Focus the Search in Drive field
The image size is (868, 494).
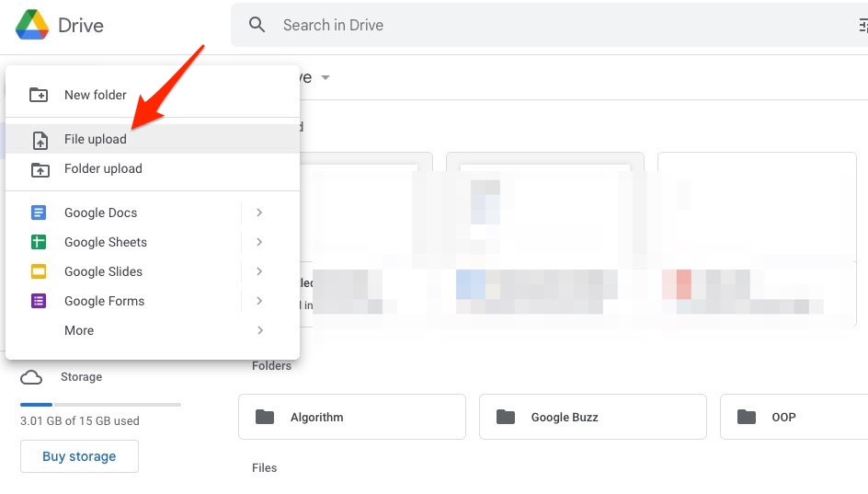coord(552,25)
